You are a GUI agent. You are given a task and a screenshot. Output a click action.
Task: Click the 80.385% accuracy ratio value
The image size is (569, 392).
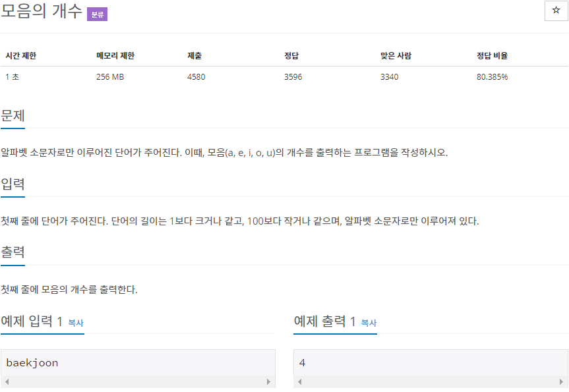point(492,77)
